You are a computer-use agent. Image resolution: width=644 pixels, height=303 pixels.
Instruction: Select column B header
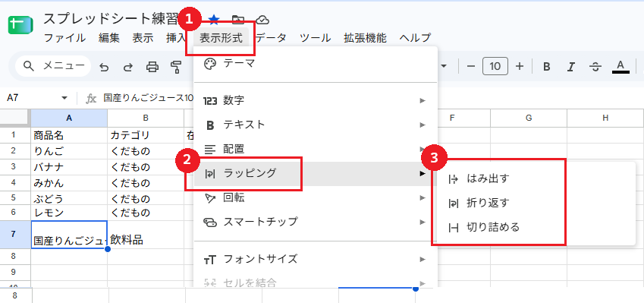[x=146, y=118]
